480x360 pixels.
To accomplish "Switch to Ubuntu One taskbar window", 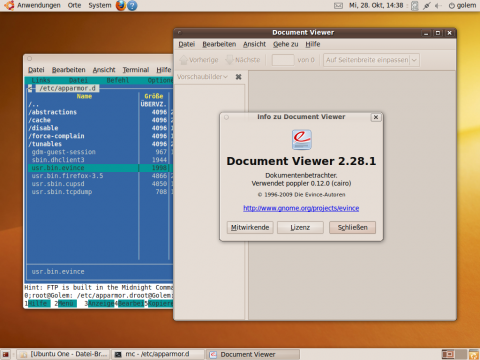I will point(63,354).
